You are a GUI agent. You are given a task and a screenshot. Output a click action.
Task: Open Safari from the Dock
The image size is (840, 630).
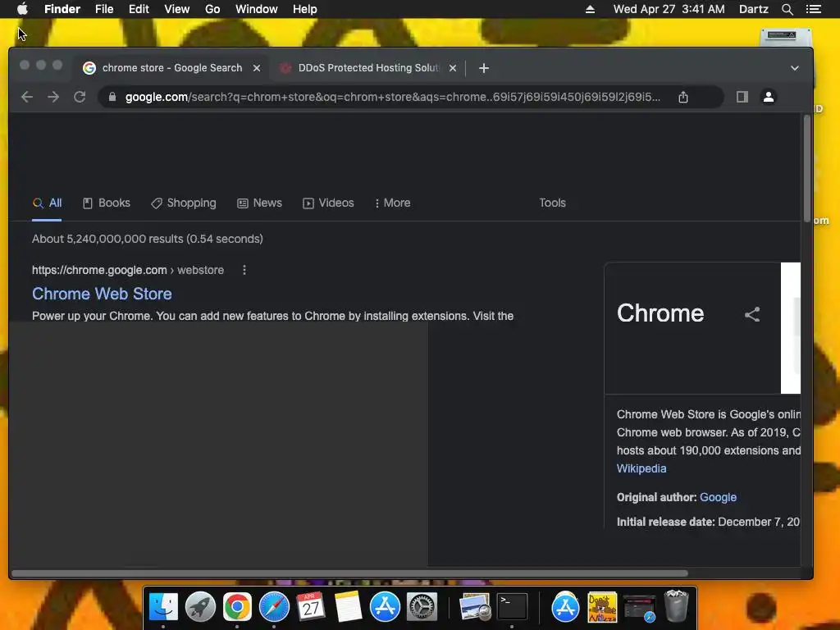274,607
